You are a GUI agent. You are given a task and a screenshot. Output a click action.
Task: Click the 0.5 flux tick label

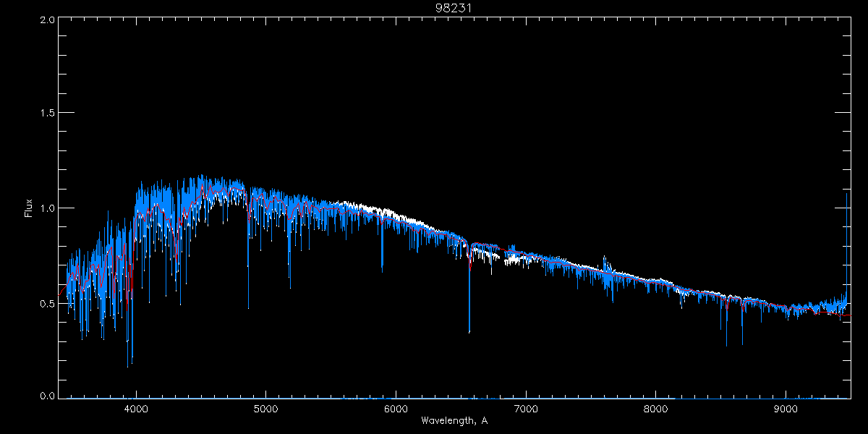pos(48,303)
